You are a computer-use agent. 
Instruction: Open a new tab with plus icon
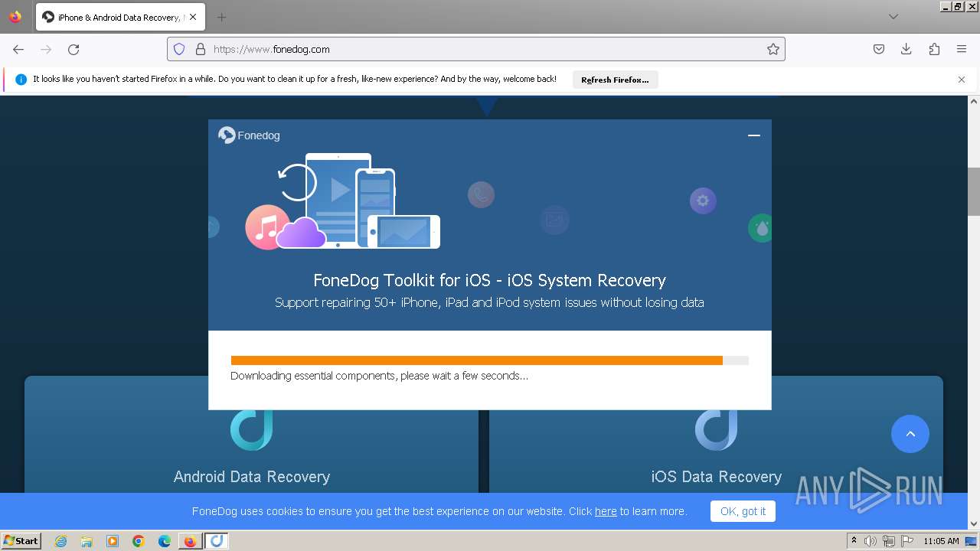click(x=221, y=17)
